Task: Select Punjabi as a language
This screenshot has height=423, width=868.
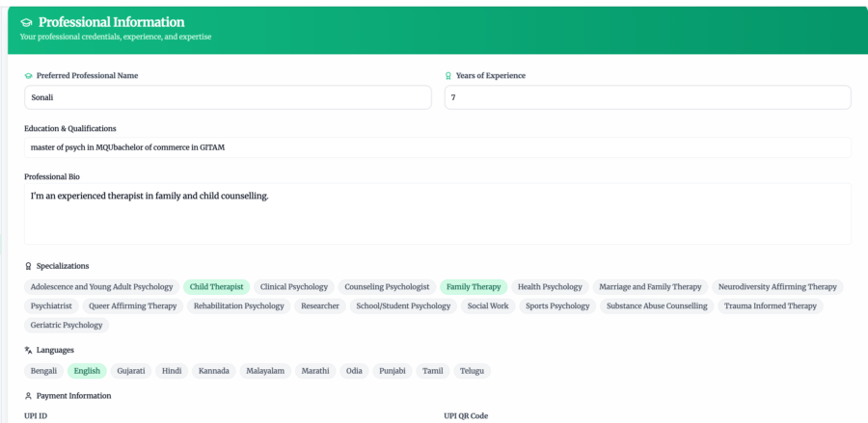Action: pyautogui.click(x=392, y=371)
